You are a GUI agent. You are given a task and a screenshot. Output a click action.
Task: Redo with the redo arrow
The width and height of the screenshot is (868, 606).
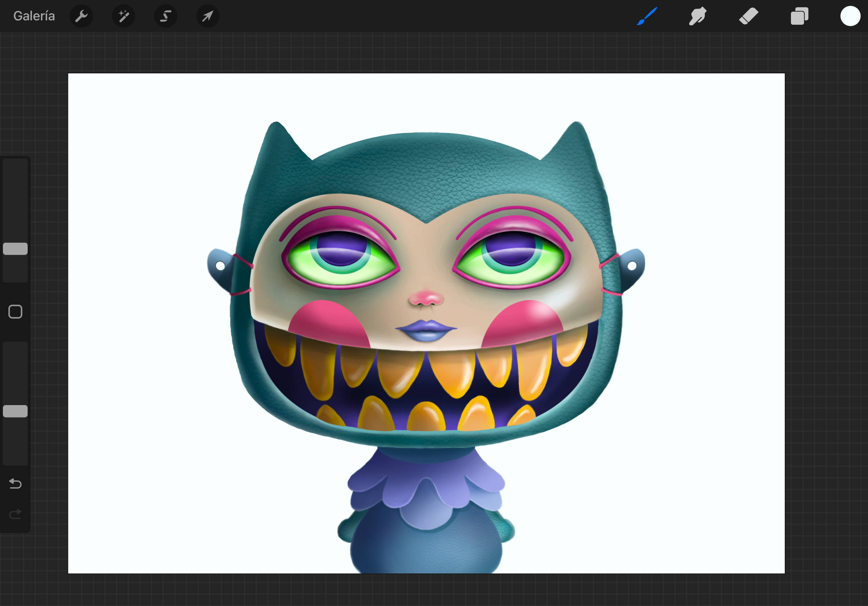click(x=15, y=514)
